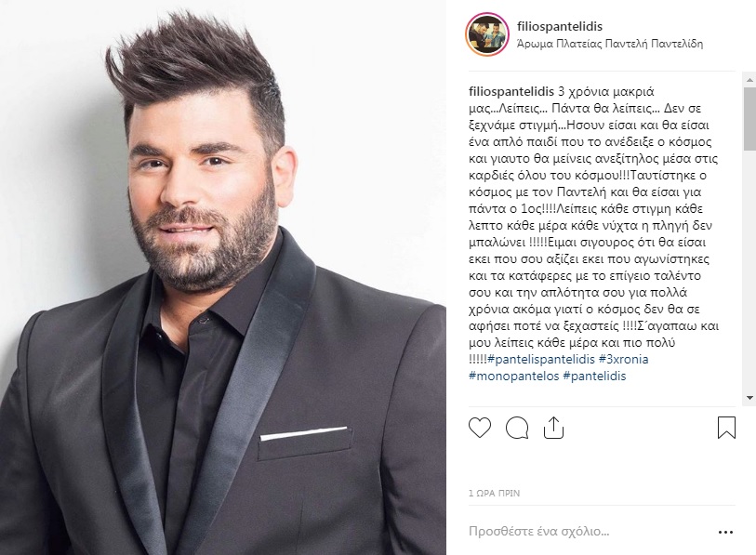Viewport: 756px width, 555px height.
Task: Click the 1 ΩΡΑ ΠΡΙΝ timestamp
Action: [494, 494]
